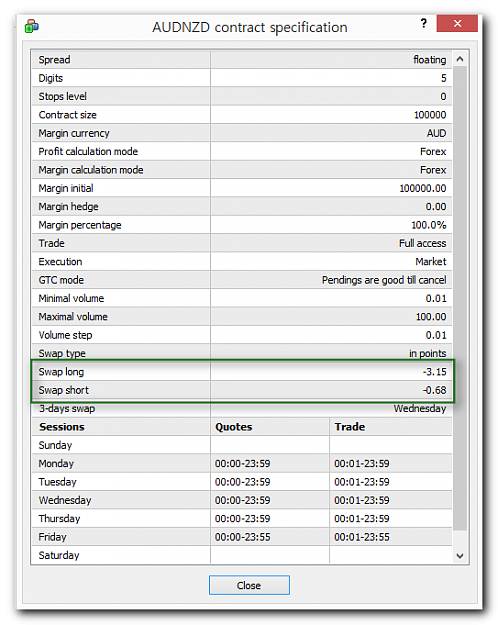Select the Volume step row
Viewport: 498px width, 625px height.
click(242, 335)
